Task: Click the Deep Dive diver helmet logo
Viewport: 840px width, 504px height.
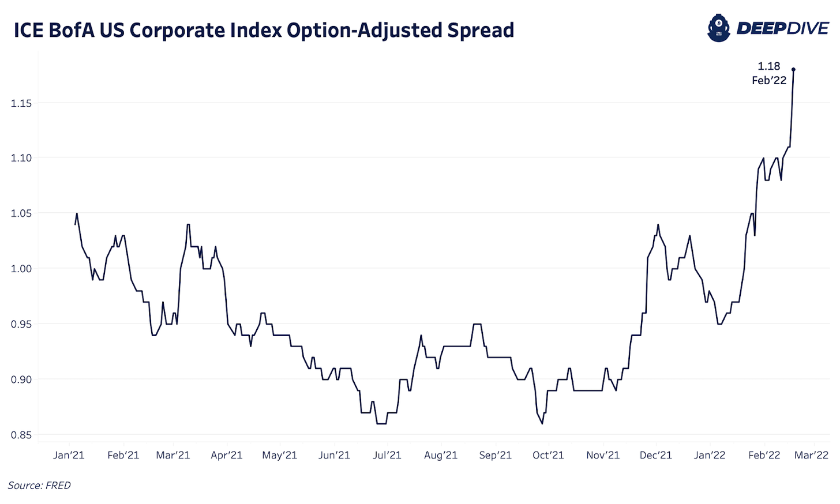Action: 719,28
